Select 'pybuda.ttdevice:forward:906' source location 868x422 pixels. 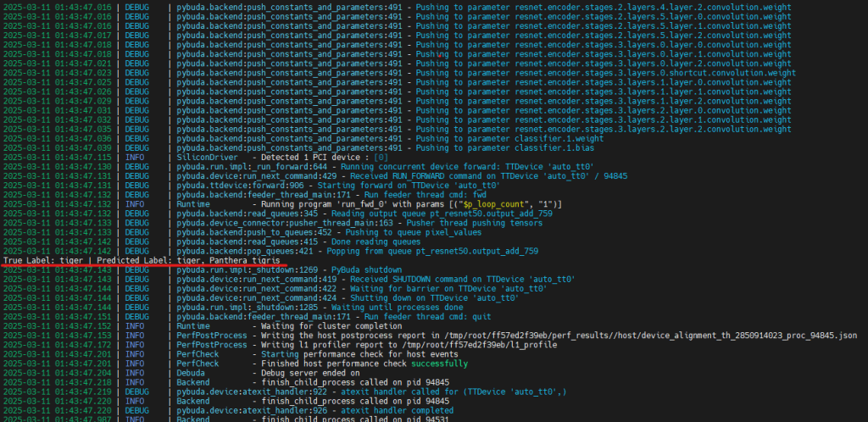pyautogui.click(x=240, y=186)
